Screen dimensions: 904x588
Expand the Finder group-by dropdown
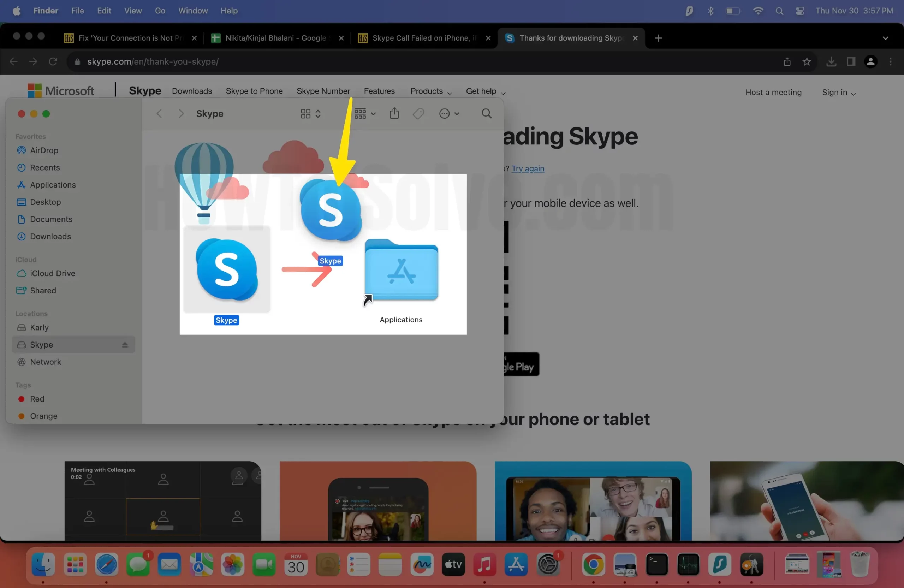[x=365, y=114]
